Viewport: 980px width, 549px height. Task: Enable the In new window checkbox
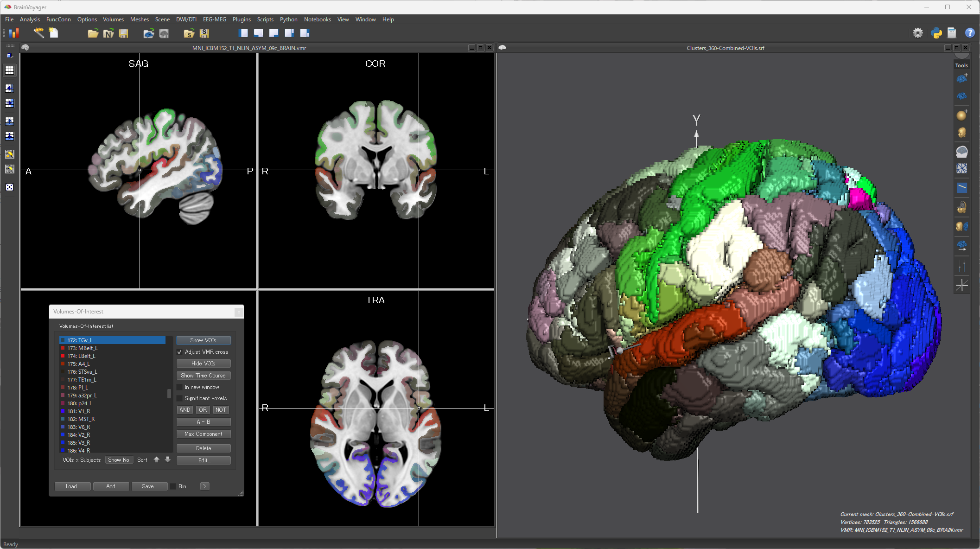(180, 387)
